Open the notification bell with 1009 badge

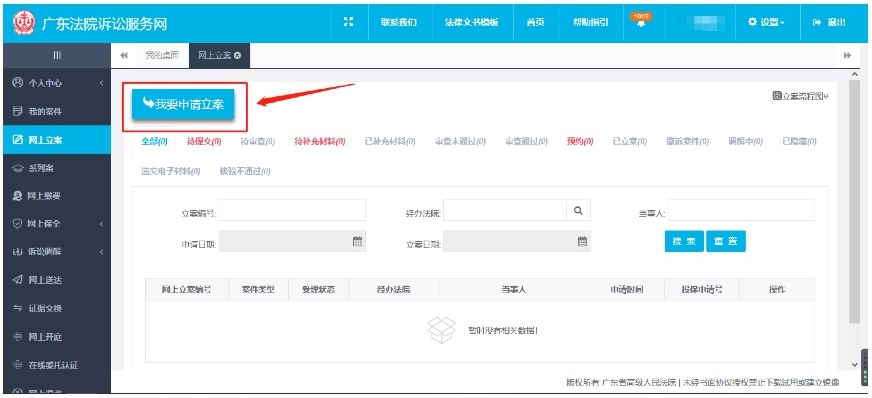[x=641, y=22]
